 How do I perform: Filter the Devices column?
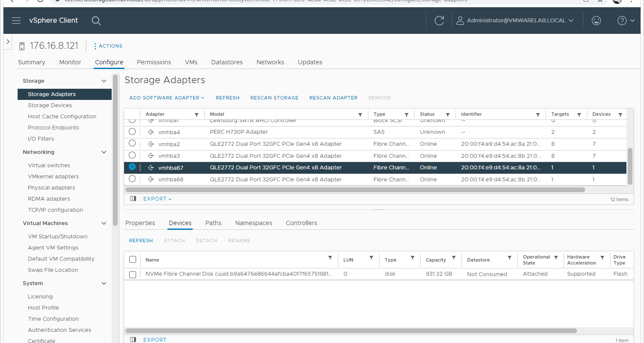620,114
